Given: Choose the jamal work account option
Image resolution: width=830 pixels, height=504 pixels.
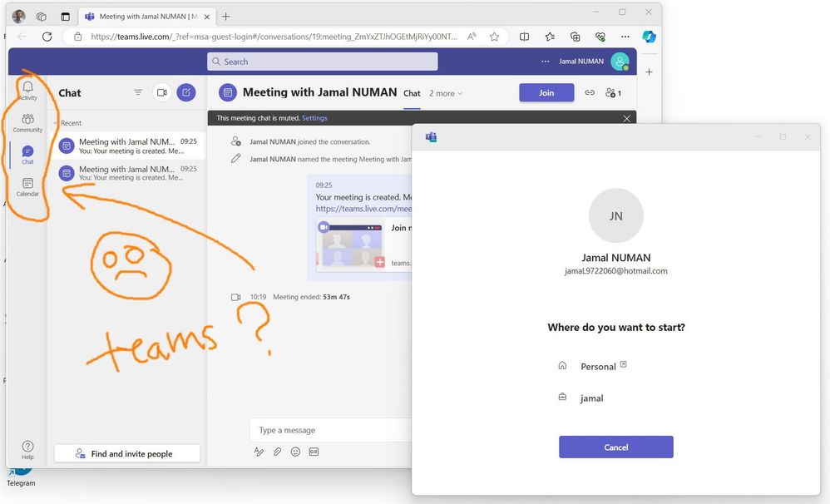Looking at the screenshot, I should point(591,398).
